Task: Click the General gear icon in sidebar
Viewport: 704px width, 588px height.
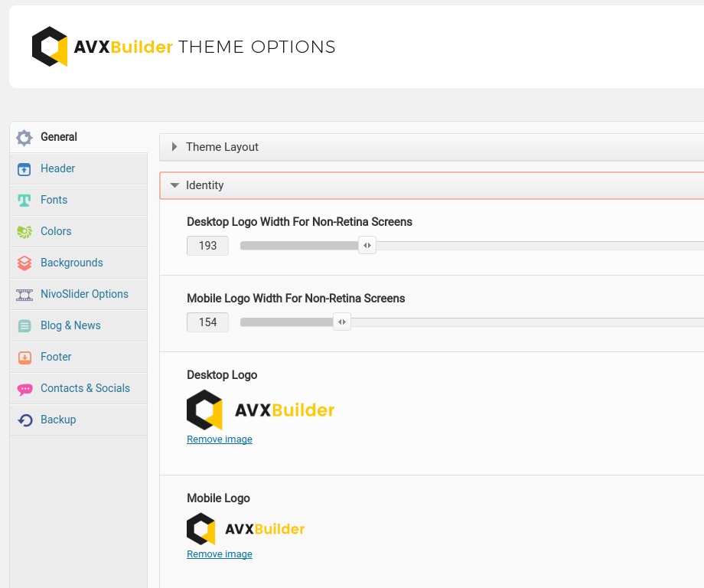Action: point(24,138)
